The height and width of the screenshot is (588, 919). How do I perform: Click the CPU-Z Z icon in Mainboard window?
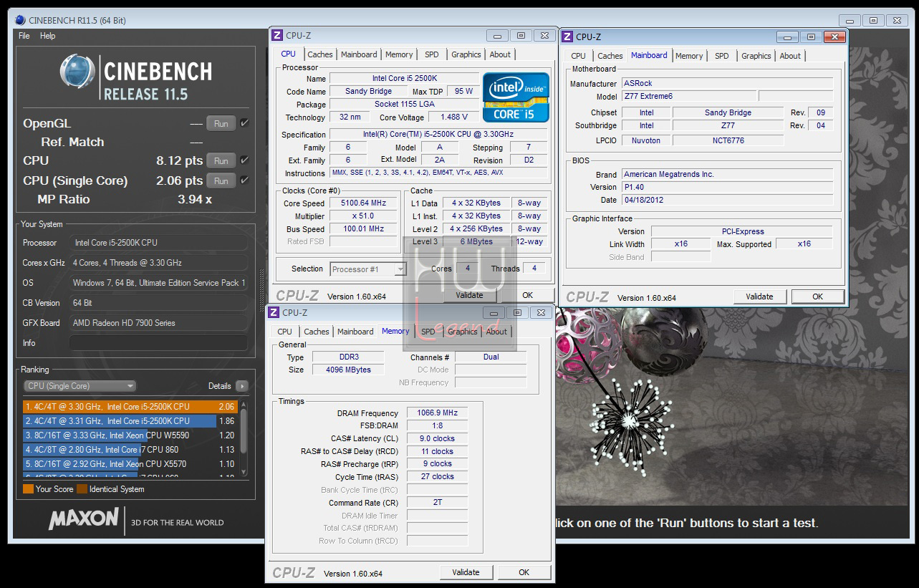tap(567, 37)
